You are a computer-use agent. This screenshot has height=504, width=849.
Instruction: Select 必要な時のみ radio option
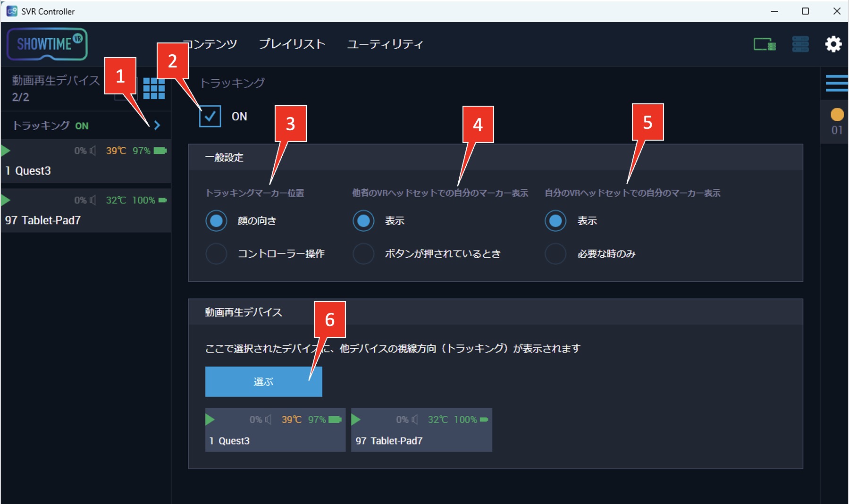[555, 254]
